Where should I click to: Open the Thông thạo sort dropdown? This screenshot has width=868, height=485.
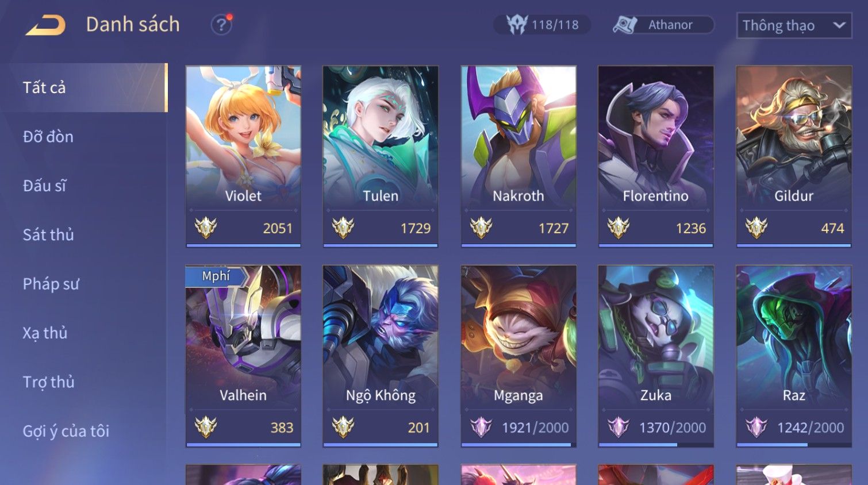(794, 25)
